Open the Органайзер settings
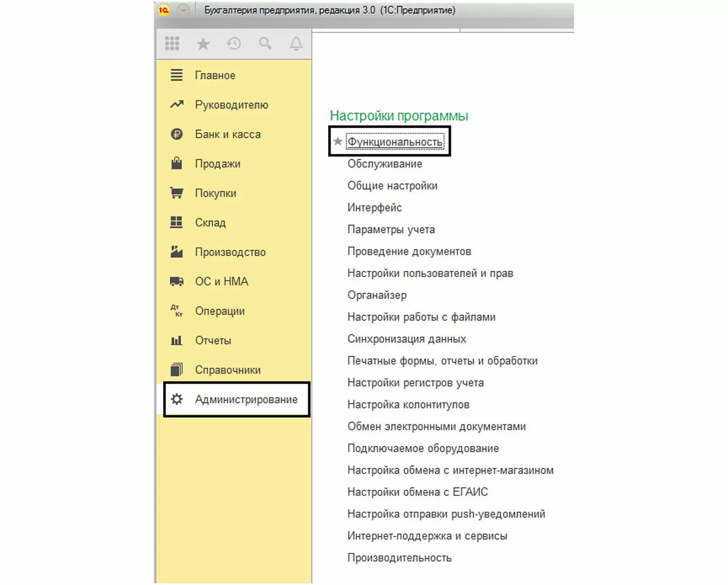The height and width of the screenshot is (585, 728). [x=377, y=295]
